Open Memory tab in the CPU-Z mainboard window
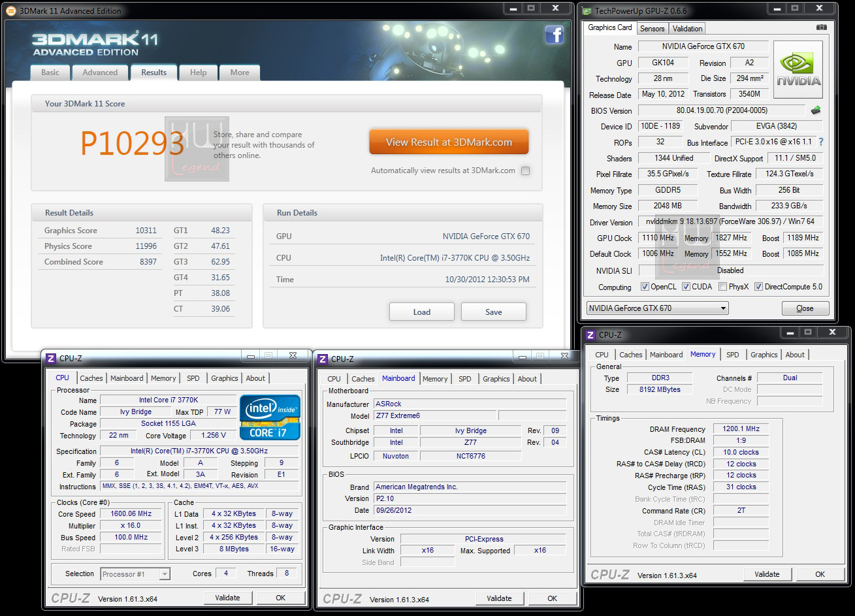855x616 pixels. pos(435,379)
